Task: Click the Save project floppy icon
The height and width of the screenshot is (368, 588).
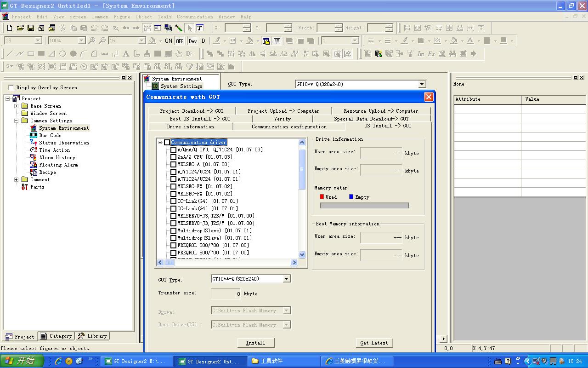Action: point(30,28)
